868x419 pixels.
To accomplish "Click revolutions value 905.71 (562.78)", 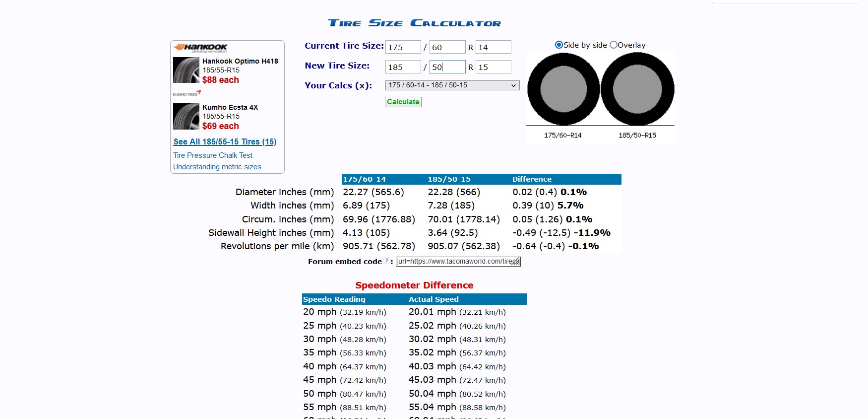I will [379, 246].
